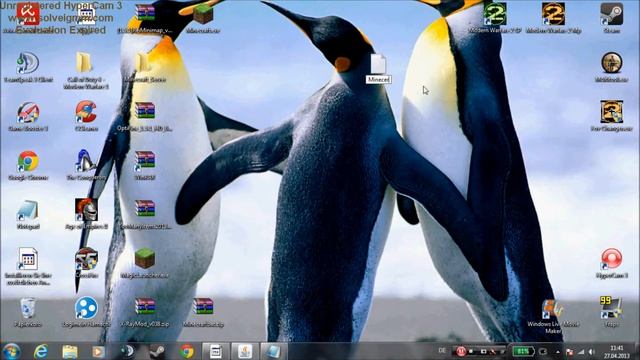Open the volume control in the tray

click(x=592, y=352)
